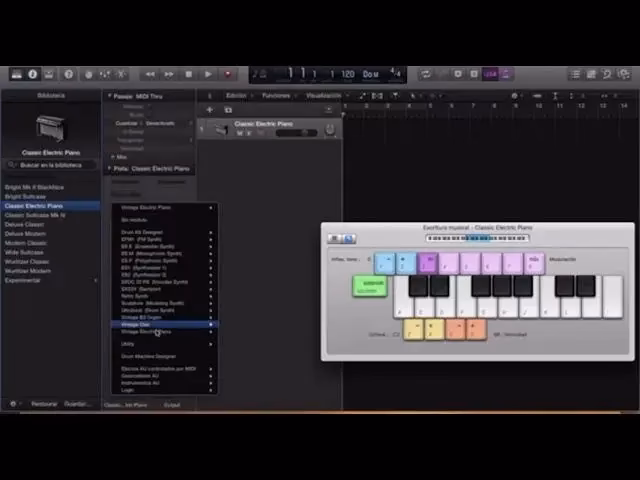
Task: Choose Drum Machine Designer in the menu
Action: 164,356
